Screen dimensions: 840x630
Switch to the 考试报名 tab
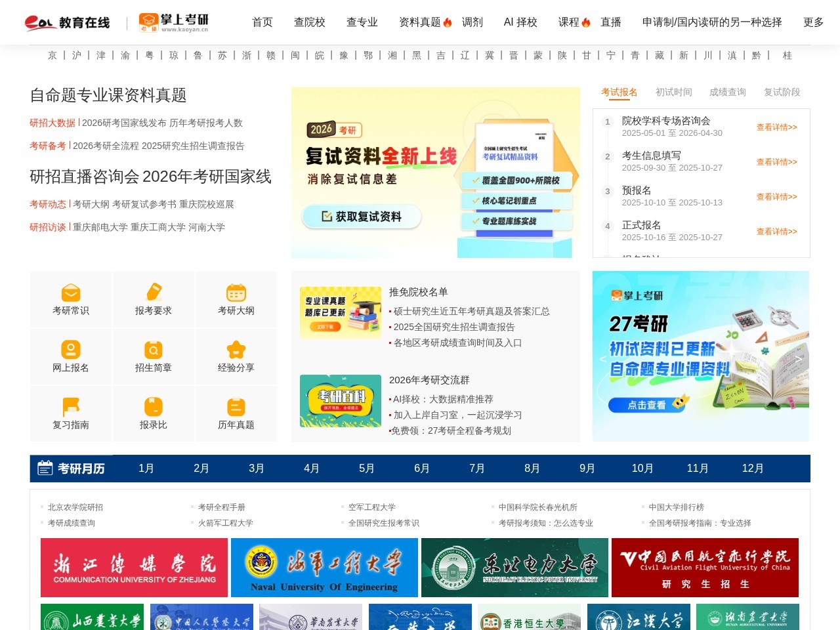[619, 92]
